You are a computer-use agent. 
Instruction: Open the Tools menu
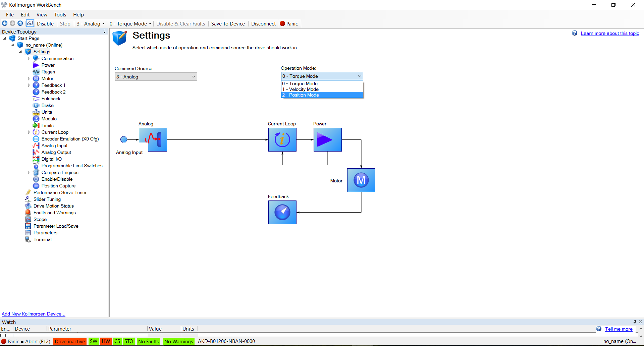(x=60, y=15)
